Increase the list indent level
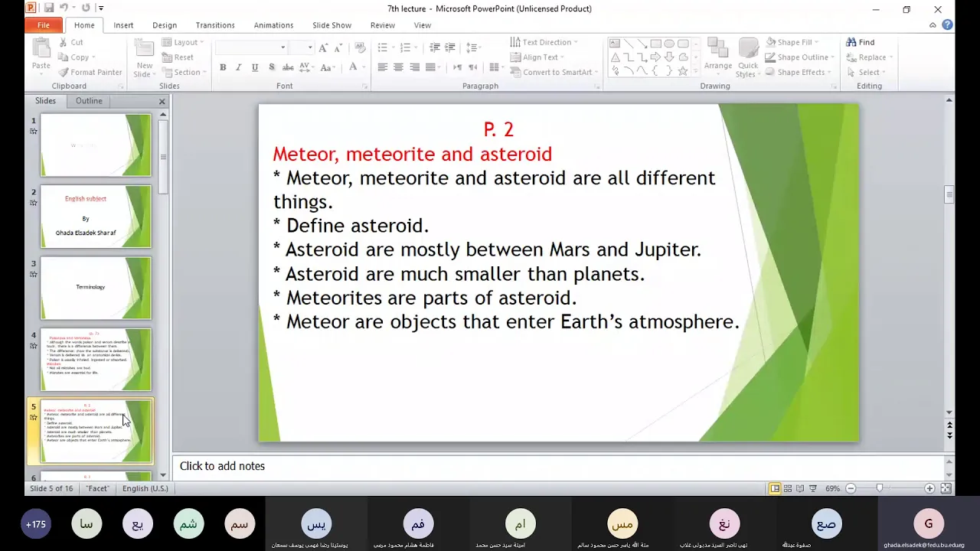The height and width of the screenshot is (551, 980). (x=450, y=47)
